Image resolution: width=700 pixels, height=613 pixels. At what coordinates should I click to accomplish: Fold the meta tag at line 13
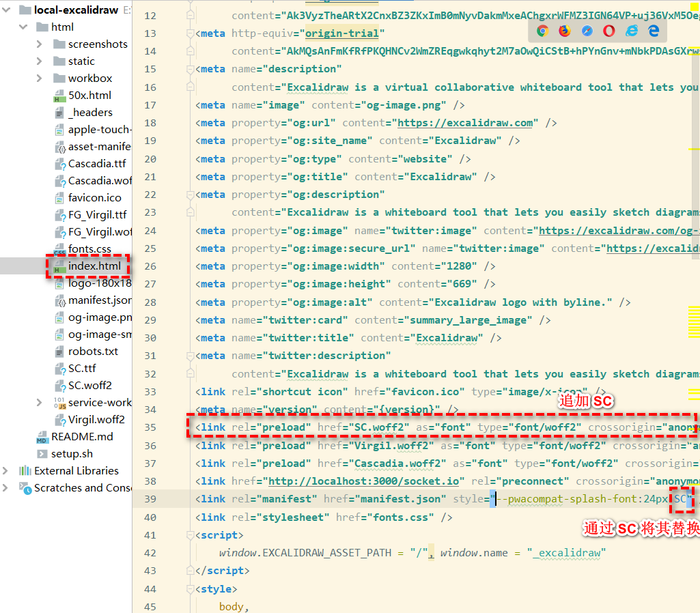[191, 33]
